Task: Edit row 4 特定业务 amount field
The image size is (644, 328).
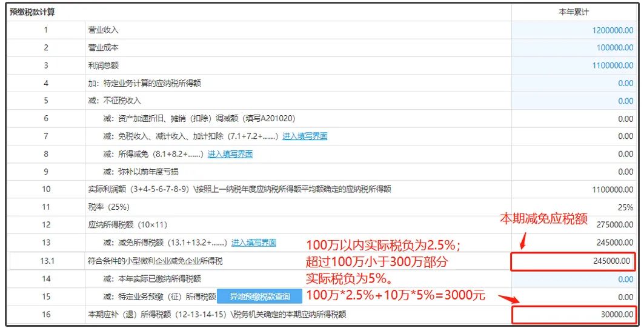Action: pyautogui.click(x=574, y=83)
